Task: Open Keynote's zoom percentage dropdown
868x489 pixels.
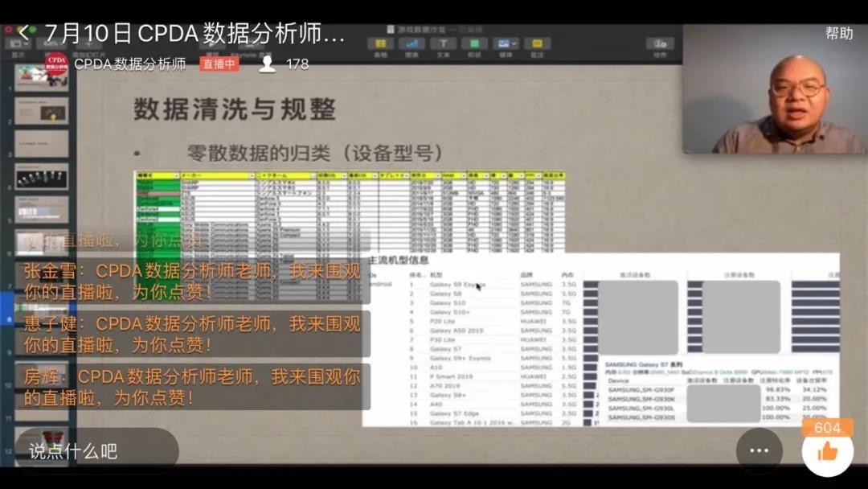Action: coord(52,44)
